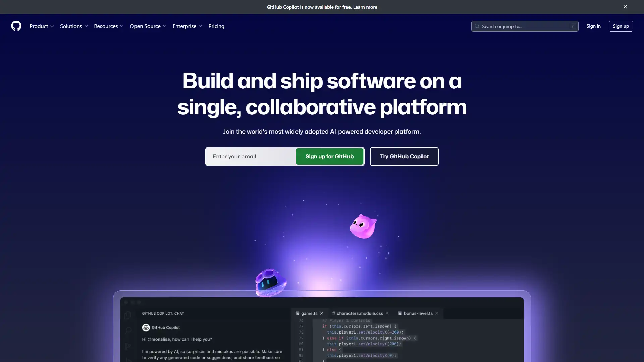Click the Sign in link
The image size is (644, 362).
click(593, 26)
